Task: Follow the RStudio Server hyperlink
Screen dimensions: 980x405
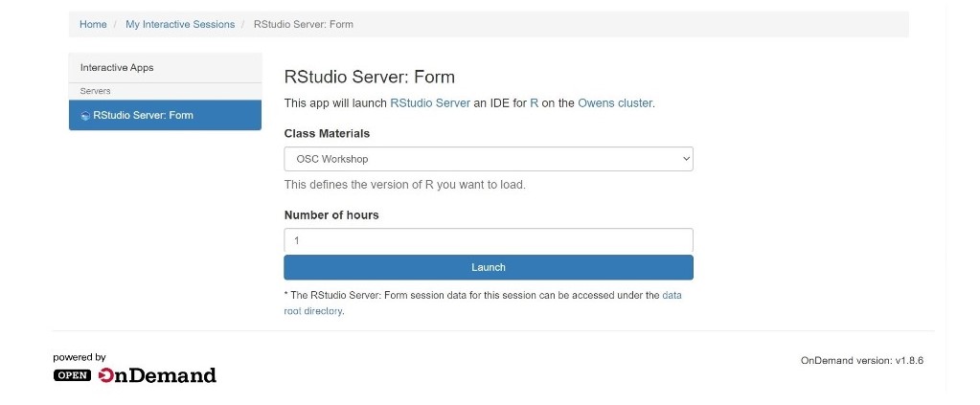Action: tap(430, 103)
